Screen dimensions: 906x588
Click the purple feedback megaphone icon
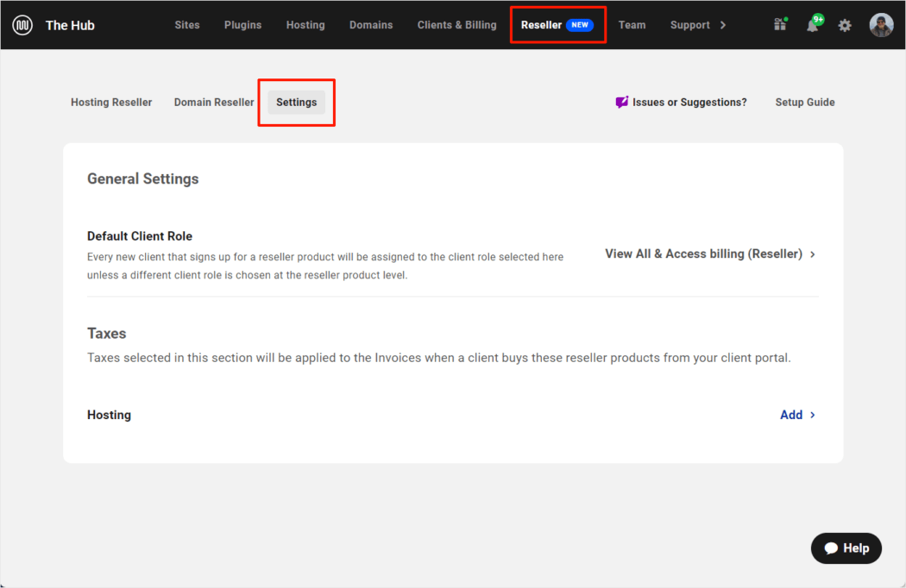[622, 103]
